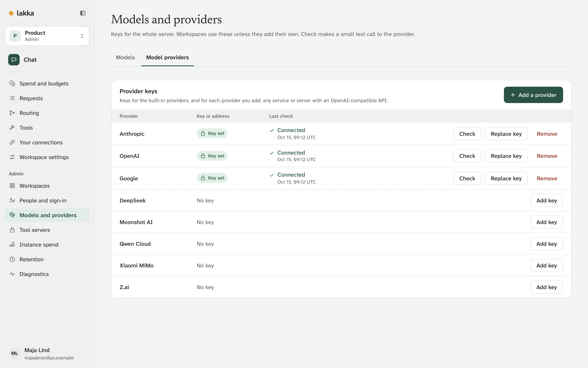Click Add a provider button
The image size is (588, 368).
pos(533,95)
